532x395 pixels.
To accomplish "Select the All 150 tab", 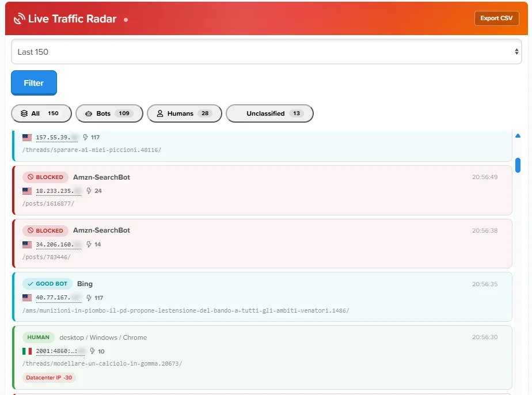I will tap(41, 113).
